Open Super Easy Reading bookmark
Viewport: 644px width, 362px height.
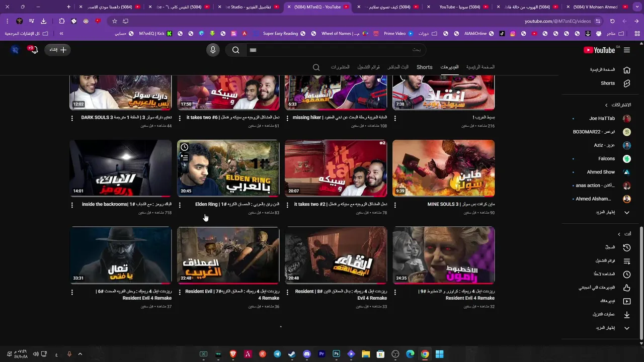[x=284, y=34]
